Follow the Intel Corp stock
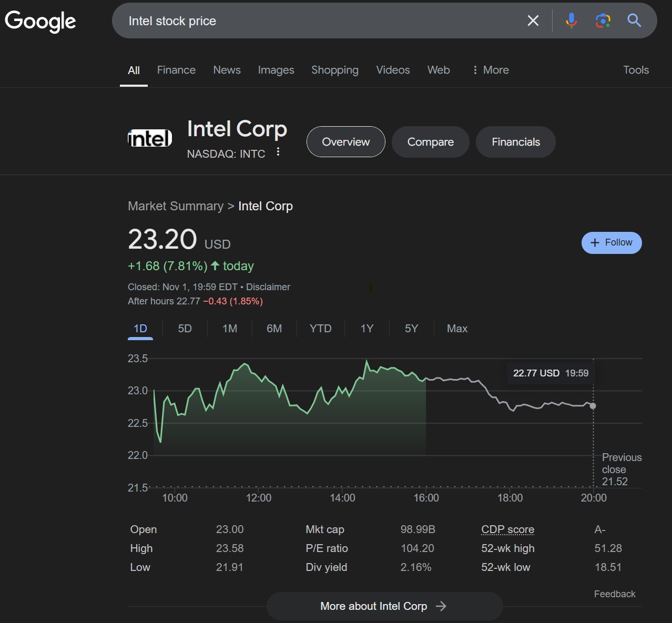672x623 pixels. pos(611,242)
